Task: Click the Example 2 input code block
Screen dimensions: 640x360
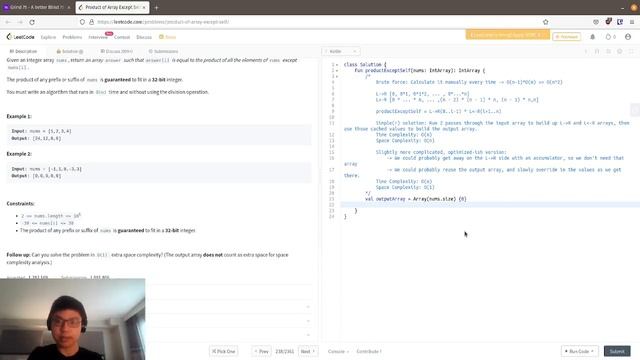Action: point(159,172)
